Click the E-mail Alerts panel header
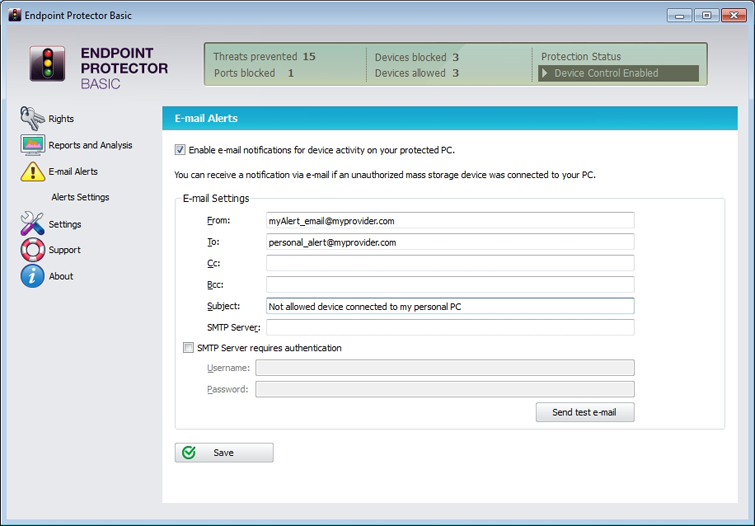 pyautogui.click(x=450, y=118)
